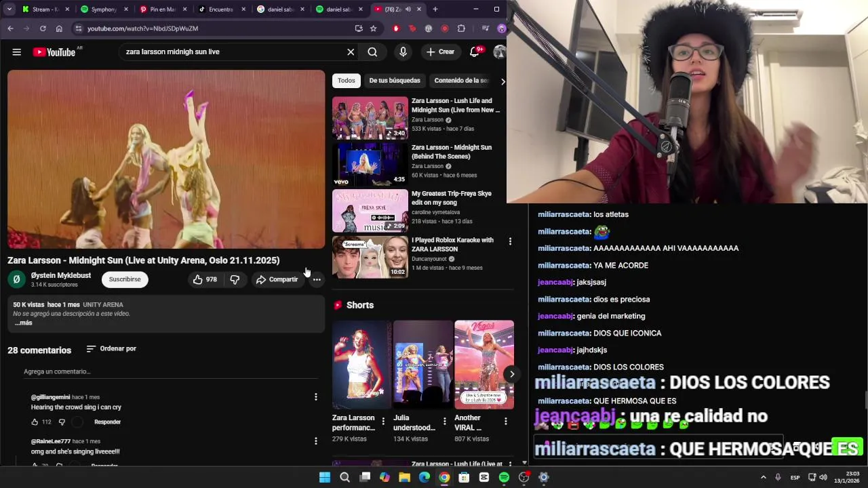
Task: Click the YouTube search magnifier button
Action: 372,52
